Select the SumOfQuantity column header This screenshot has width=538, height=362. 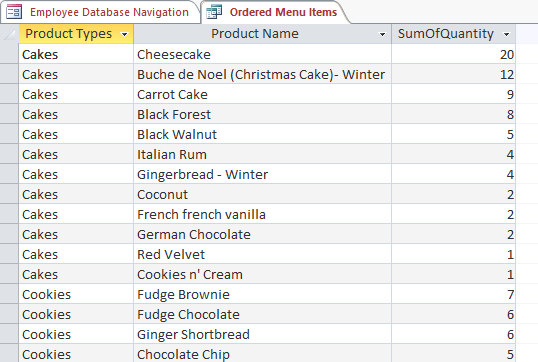pyautogui.click(x=454, y=34)
